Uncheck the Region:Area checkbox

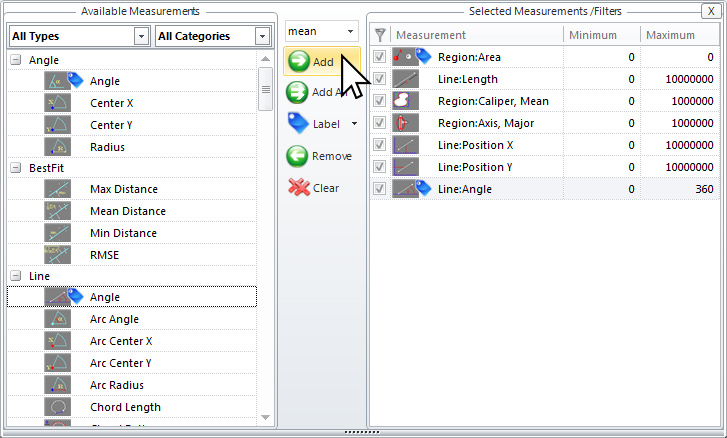[380, 57]
